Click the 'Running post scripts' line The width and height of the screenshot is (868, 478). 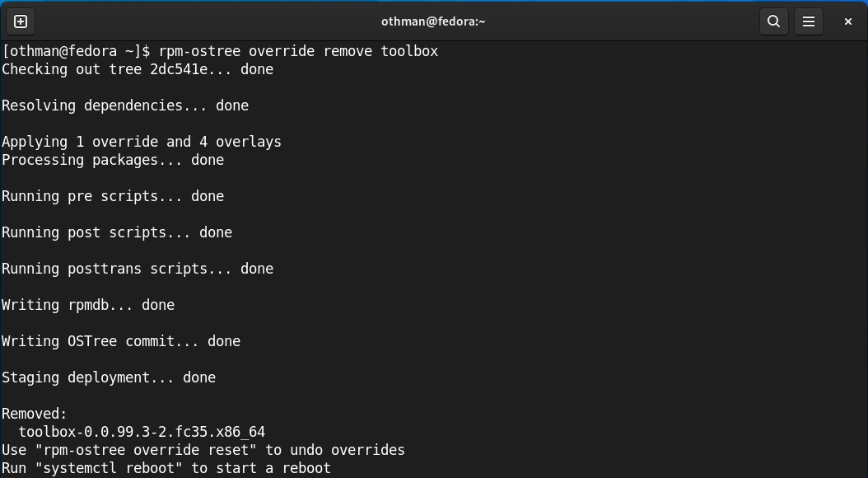(x=117, y=232)
